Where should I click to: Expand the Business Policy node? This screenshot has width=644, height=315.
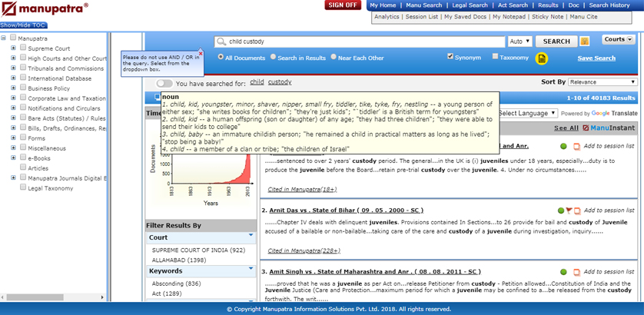point(13,88)
